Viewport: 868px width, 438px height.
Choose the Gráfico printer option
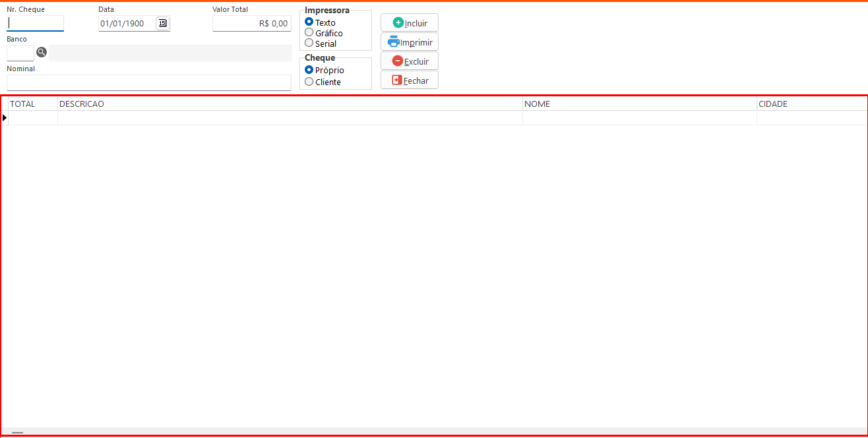(x=309, y=33)
